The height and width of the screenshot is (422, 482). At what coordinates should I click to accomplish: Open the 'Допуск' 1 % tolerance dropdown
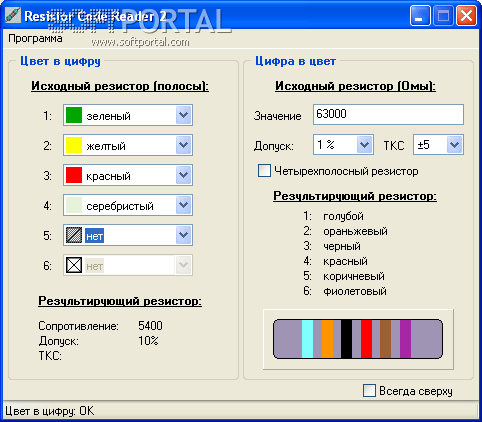364,145
